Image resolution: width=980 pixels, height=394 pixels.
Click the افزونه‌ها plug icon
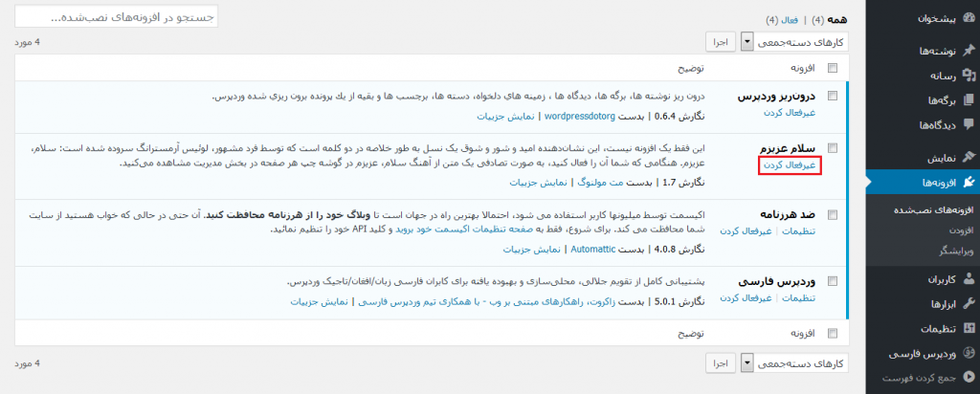[969, 182]
